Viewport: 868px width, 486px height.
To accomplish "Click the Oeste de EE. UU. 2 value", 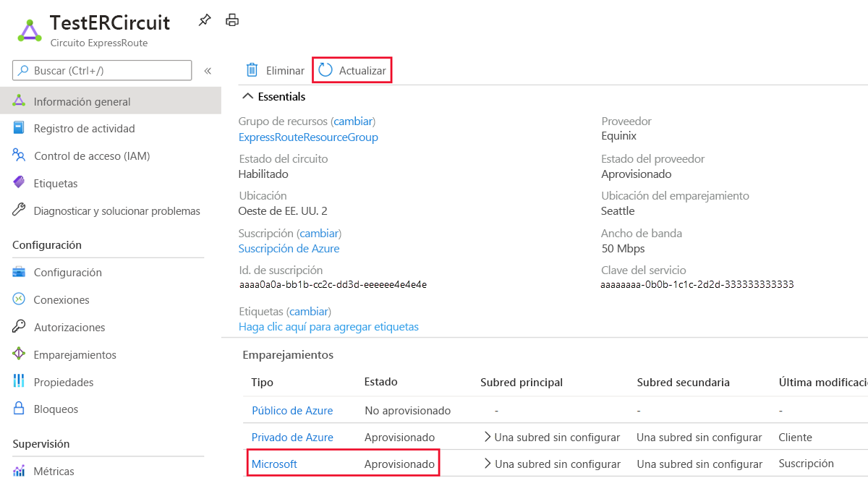I will [283, 211].
